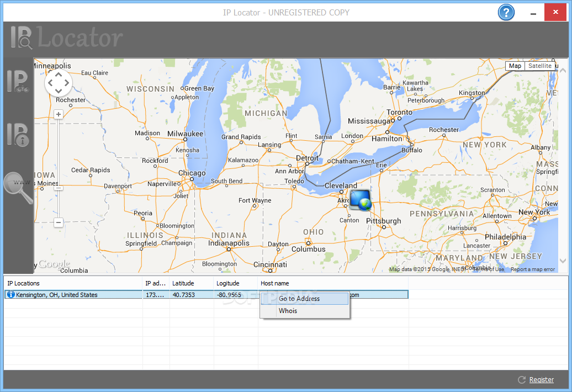This screenshot has width=572, height=392.
Task: Click the Grand Rapids label on map
Action: click(241, 137)
